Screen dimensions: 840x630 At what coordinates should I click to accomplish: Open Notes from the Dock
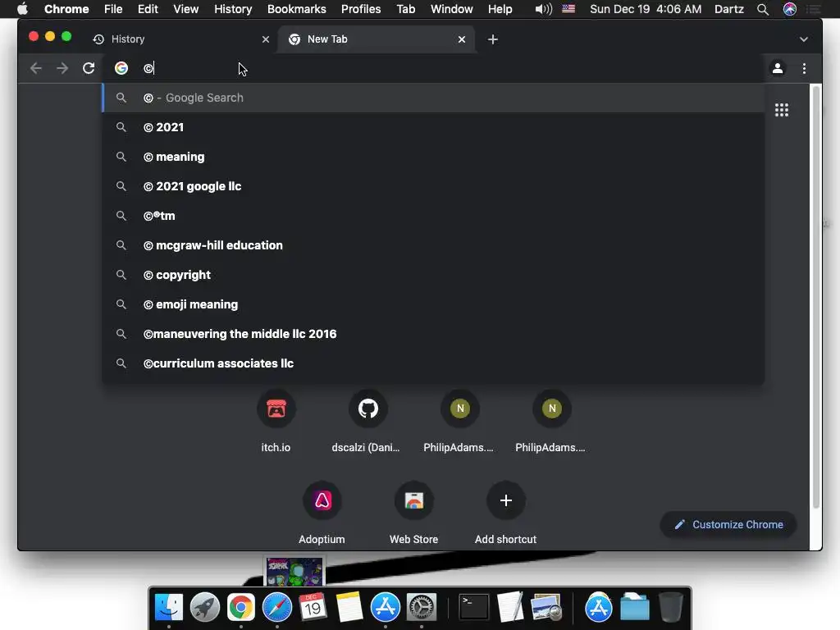(x=349, y=608)
